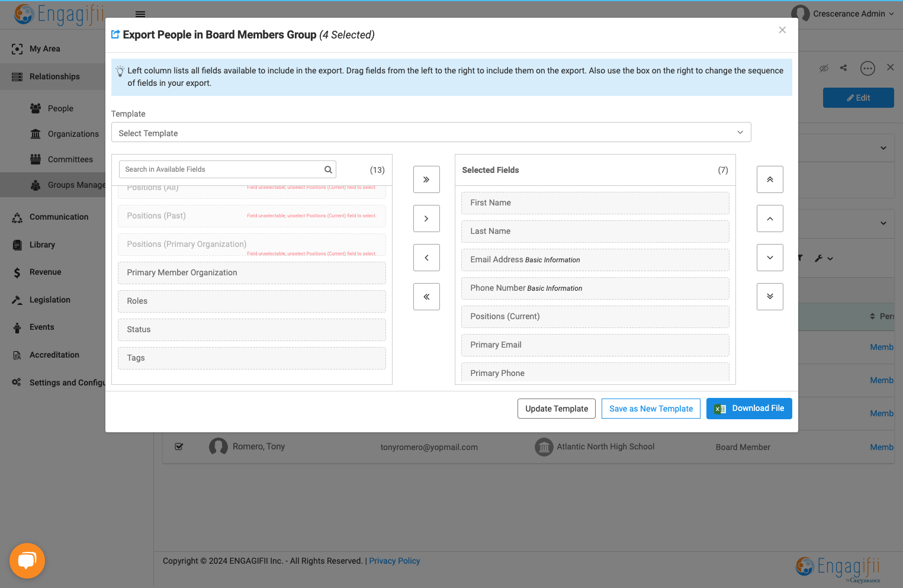Download the export file

pos(749,409)
